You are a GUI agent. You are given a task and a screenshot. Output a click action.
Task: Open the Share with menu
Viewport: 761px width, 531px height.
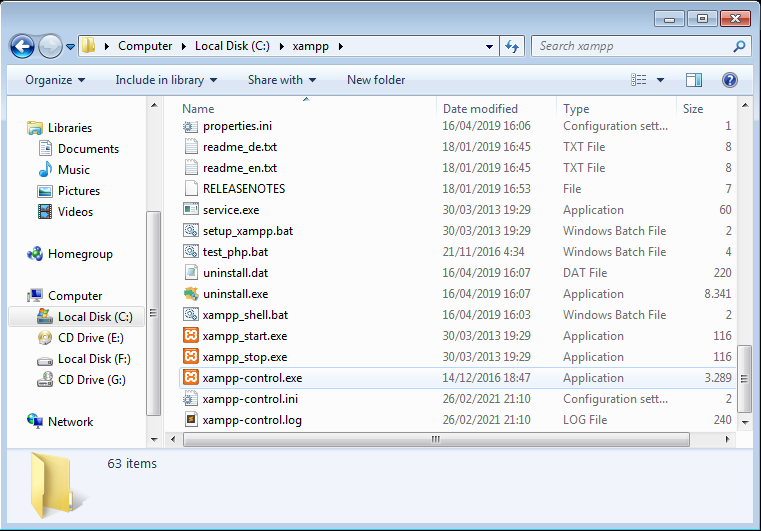[x=281, y=80]
